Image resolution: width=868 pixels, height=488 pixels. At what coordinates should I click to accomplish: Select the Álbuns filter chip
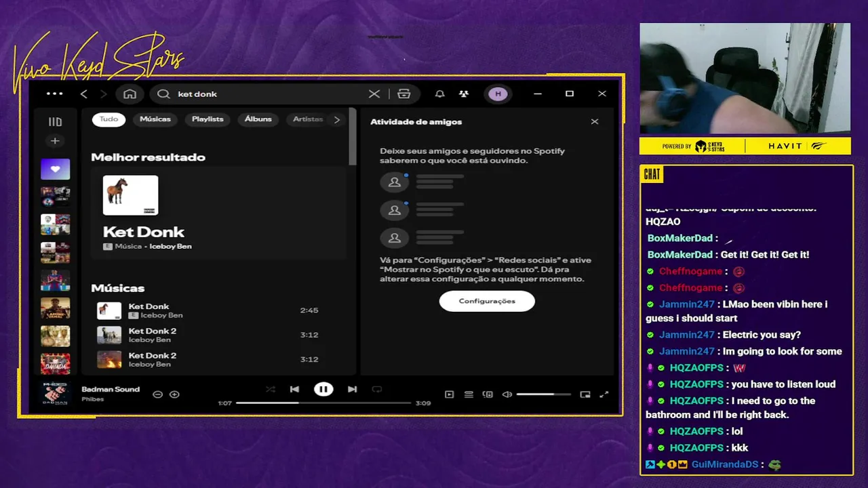tap(258, 119)
